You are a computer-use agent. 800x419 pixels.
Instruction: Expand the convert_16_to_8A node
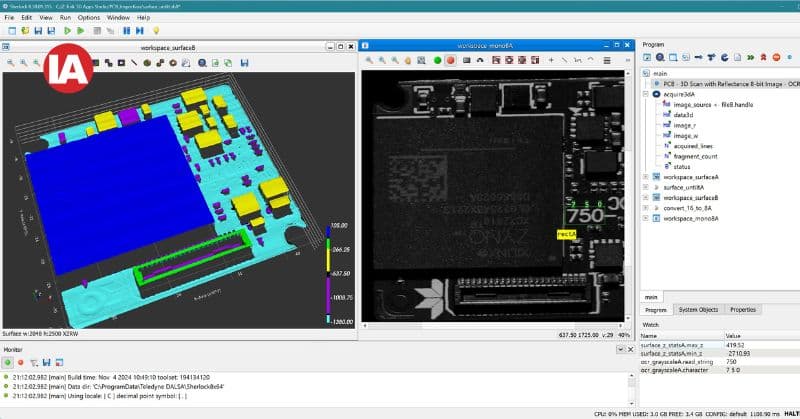click(646, 208)
